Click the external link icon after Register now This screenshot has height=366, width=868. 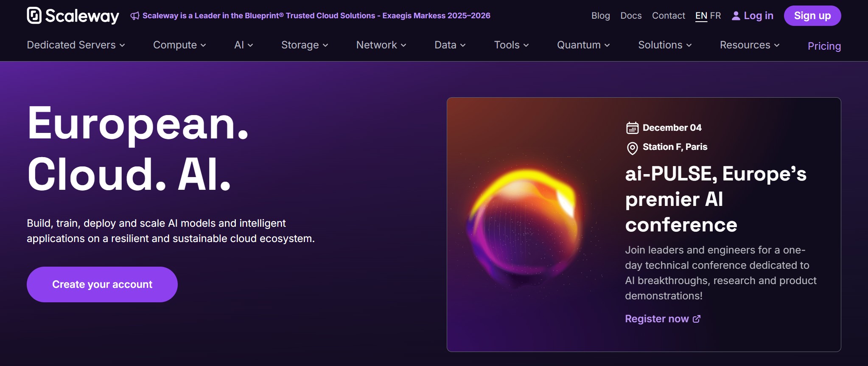point(697,319)
